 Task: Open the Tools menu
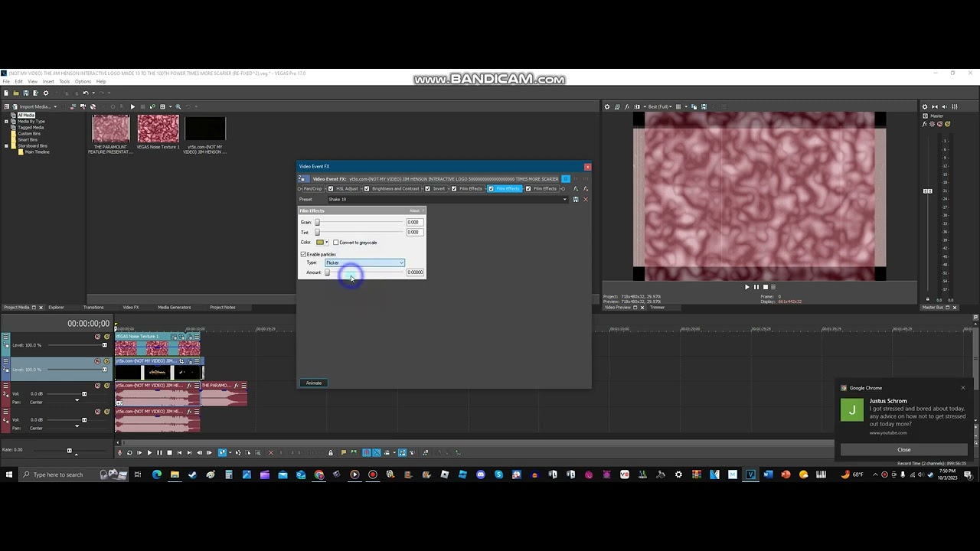[64, 81]
